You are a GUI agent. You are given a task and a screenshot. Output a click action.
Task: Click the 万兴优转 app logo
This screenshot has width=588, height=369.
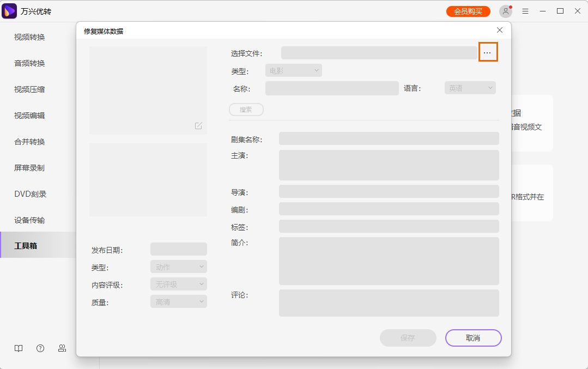(9, 11)
